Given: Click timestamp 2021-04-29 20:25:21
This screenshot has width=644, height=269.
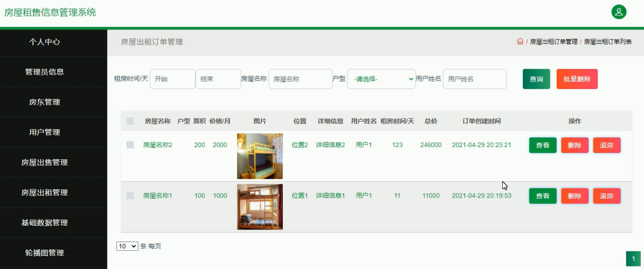Looking at the screenshot, I should 481,145.
